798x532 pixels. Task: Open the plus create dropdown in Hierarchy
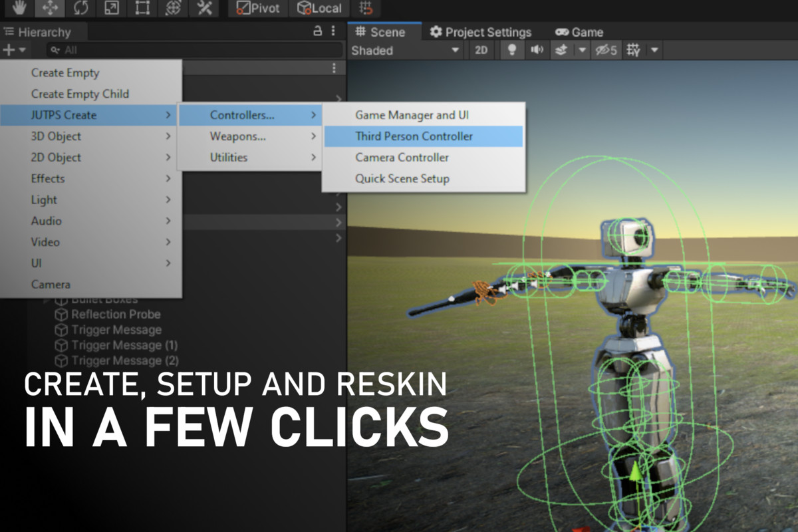(x=14, y=50)
